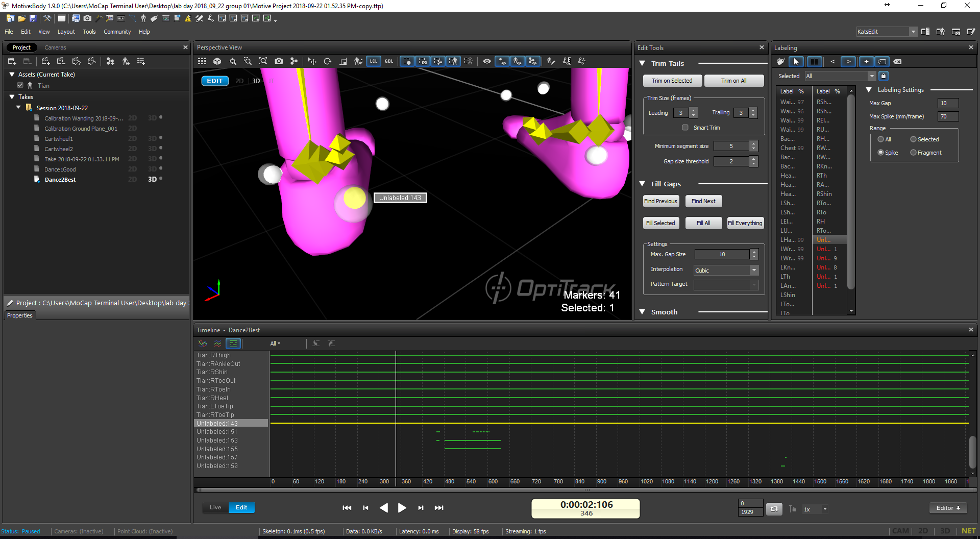Select the pointer cursor mode in Labeling

[796, 62]
